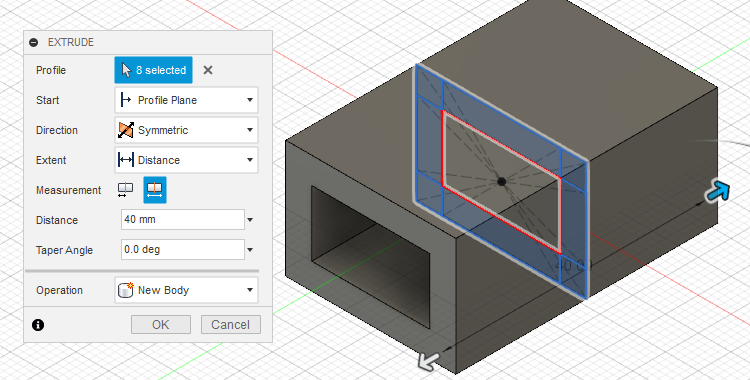Open the Extent 'Distance' dropdown
This screenshot has height=380, width=750.
(187, 160)
